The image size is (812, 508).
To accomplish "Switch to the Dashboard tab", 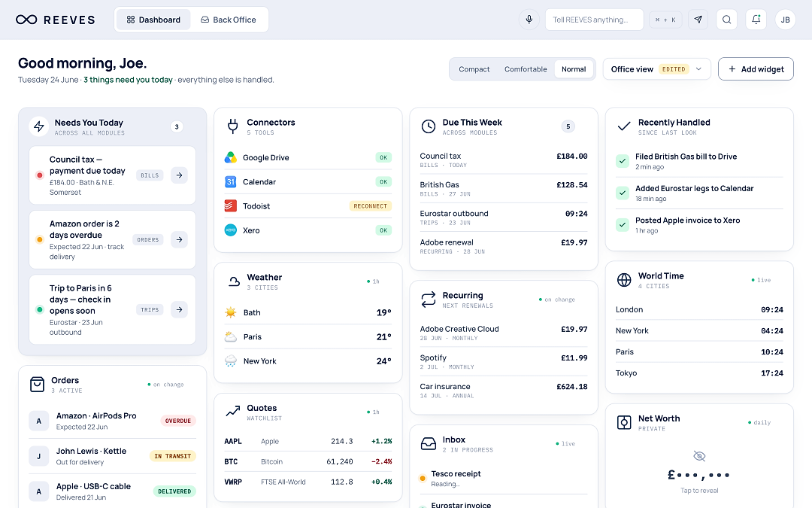I will coord(153,20).
